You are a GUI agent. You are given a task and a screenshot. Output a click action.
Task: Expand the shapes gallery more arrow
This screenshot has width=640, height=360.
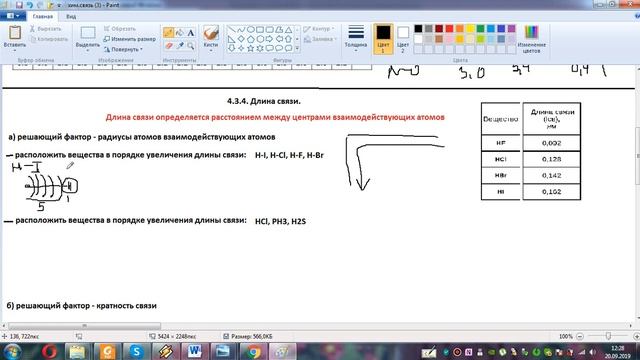297,48
